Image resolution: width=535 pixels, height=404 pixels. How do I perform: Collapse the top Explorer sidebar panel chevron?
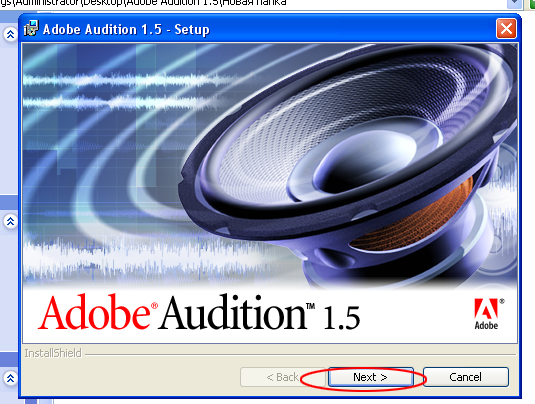[11, 34]
